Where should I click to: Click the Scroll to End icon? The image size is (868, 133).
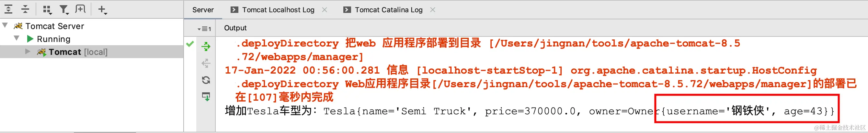click(x=206, y=97)
